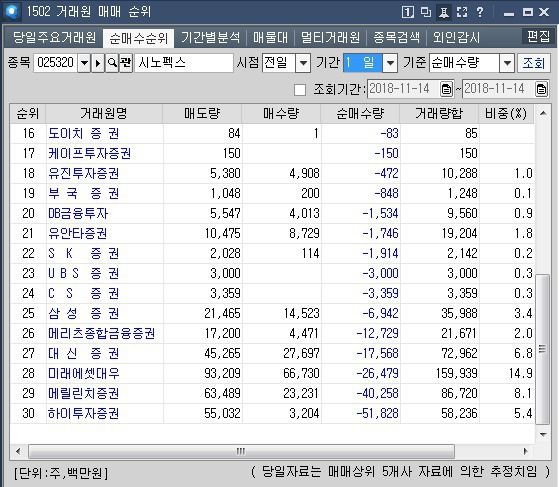Click the 순위 column header

coord(28,114)
